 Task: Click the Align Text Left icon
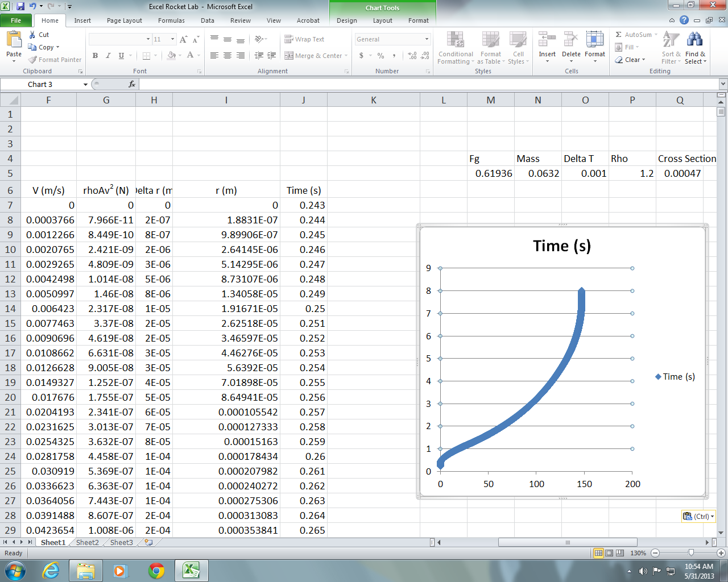tap(214, 56)
